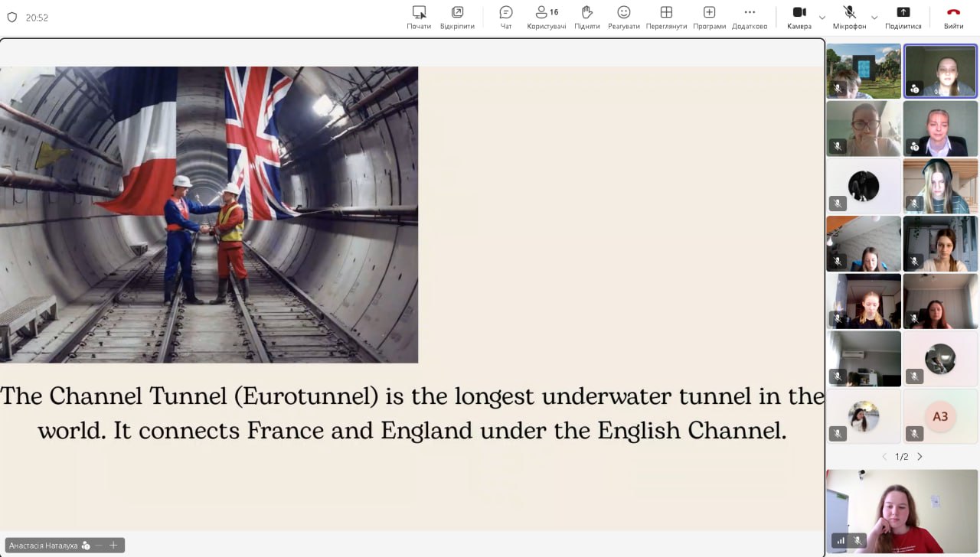Select the A3 participant avatar tile
The height and width of the screenshot is (557, 980).
click(940, 416)
